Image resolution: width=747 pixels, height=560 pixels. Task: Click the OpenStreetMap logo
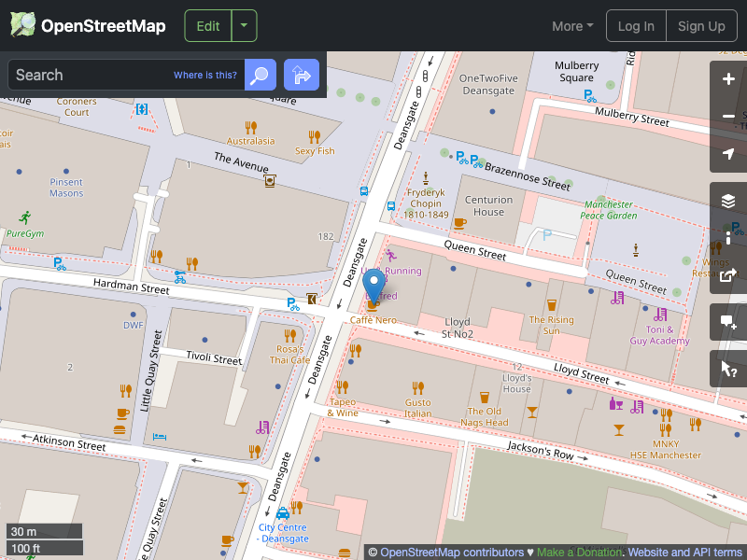[87, 25]
